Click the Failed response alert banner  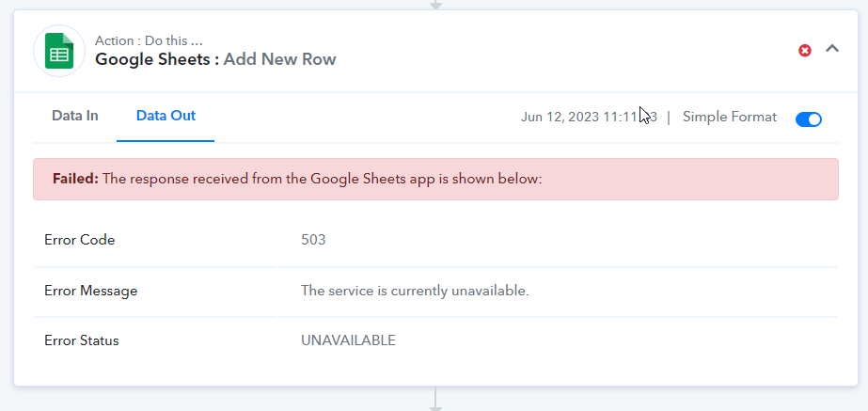coord(435,179)
